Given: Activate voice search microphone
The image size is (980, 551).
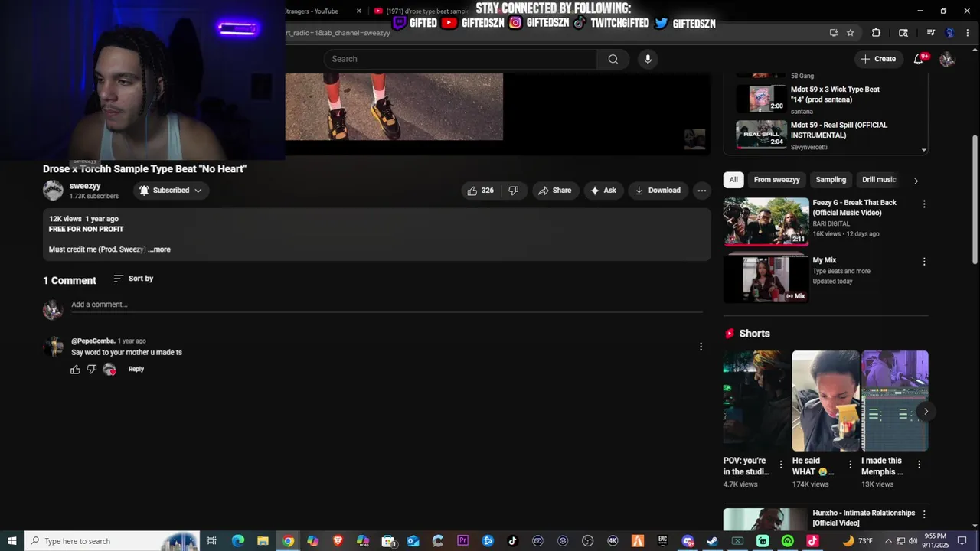Looking at the screenshot, I should tap(648, 59).
